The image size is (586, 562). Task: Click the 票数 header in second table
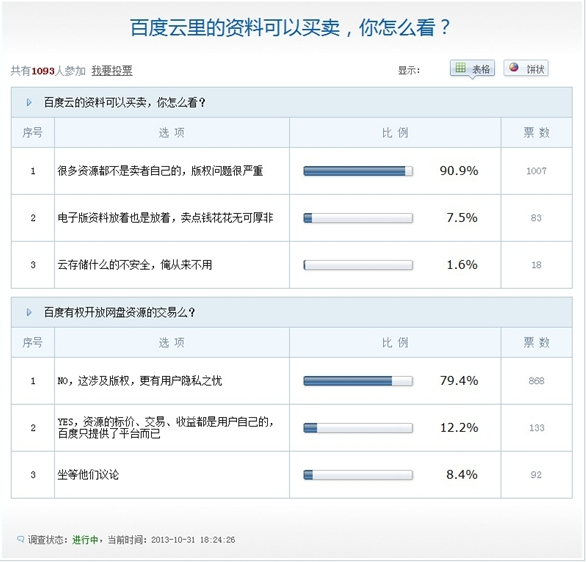(536, 342)
